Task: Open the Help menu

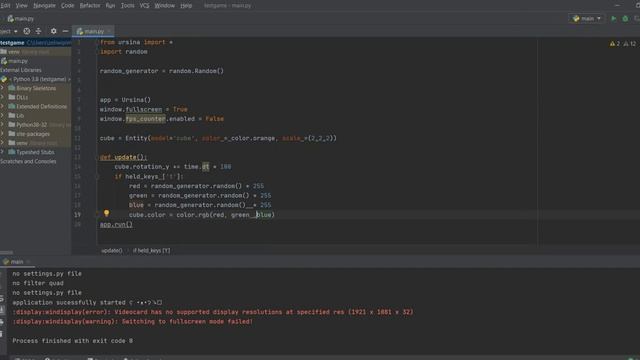Action: 186,6
